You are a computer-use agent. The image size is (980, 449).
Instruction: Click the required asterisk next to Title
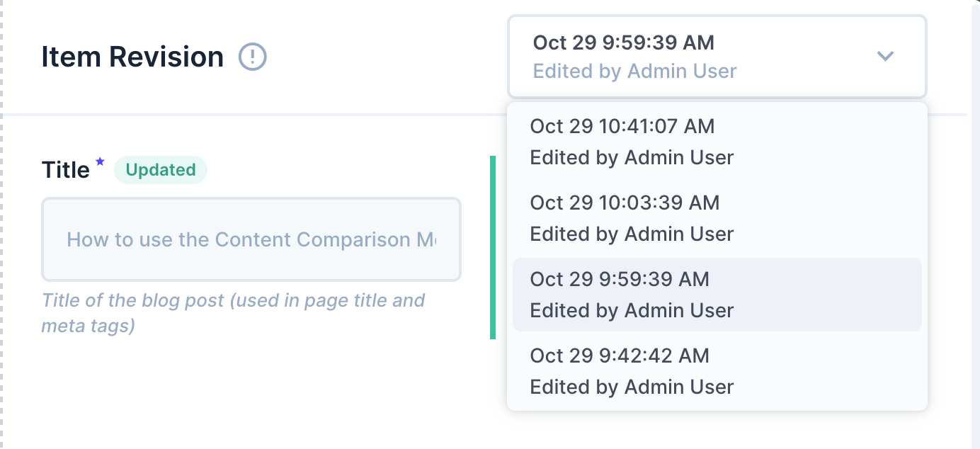[100, 161]
